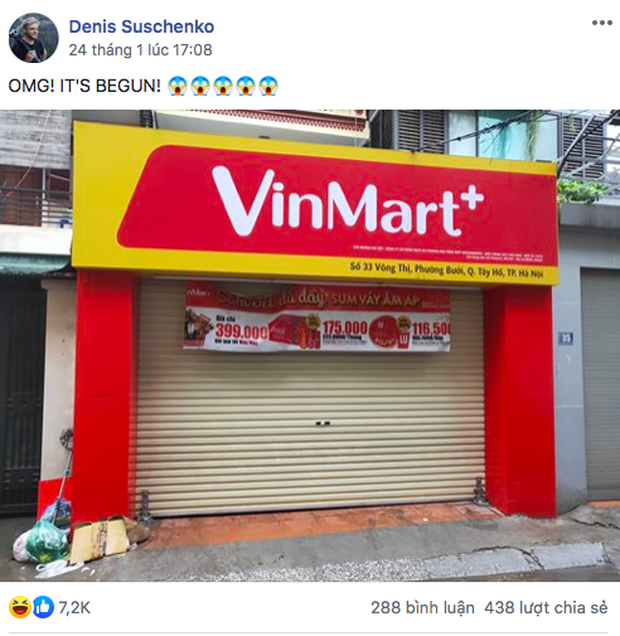
Task: Open the three-dot post options menu
Action: tap(602, 23)
